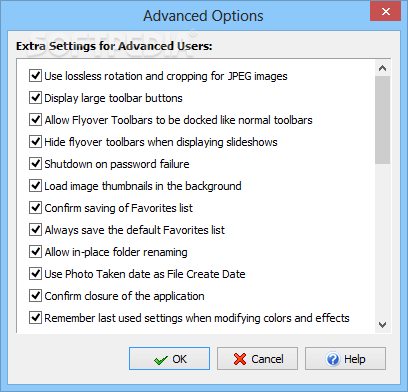Click the scroll up arrow in settings list
Image resolution: width=408 pixels, height=392 pixels.
(x=382, y=68)
